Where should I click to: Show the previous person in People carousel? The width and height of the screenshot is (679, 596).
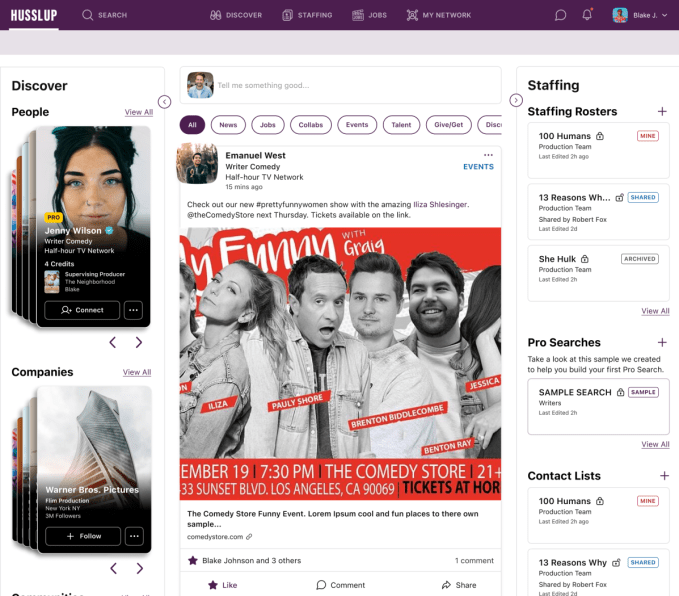click(x=113, y=343)
